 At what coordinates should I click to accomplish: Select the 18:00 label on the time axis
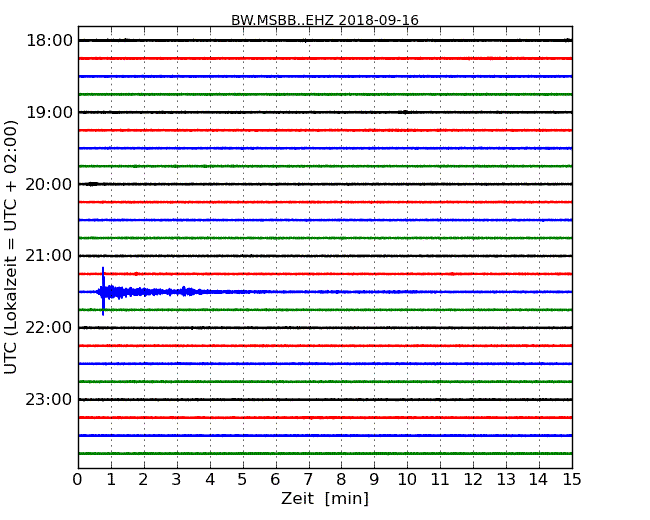coord(49,40)
